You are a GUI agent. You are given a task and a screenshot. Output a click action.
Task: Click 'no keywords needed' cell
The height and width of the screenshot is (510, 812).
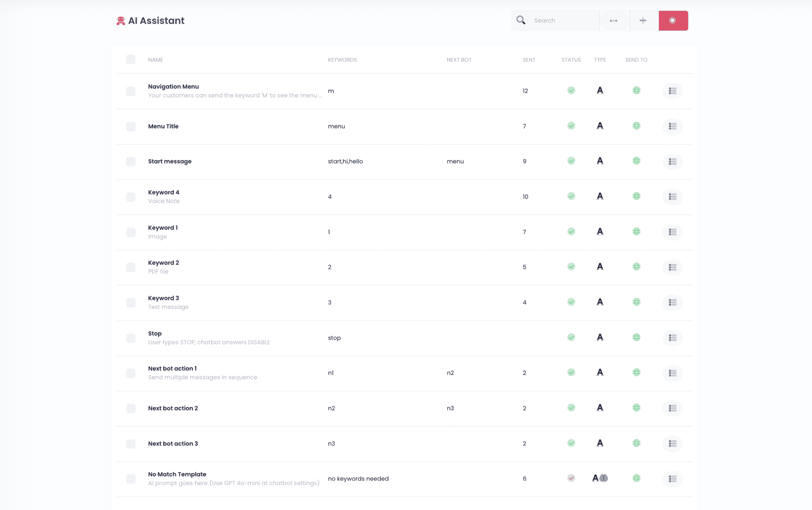coord(358,479)
